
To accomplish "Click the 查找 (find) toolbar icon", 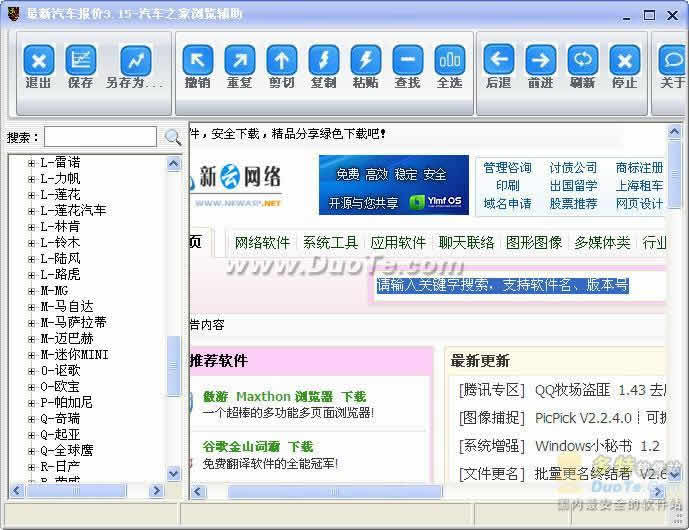I will [x=408, y=60].
